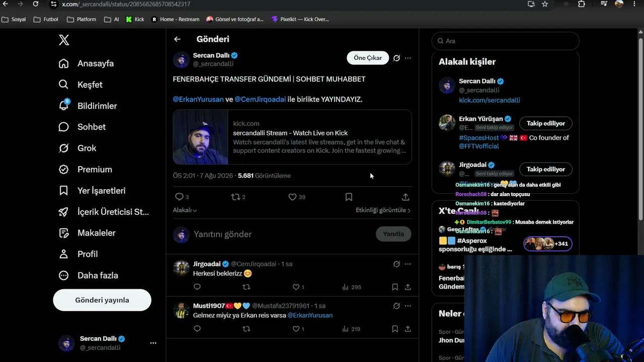This screenshot has width=644, height=362.
Task: Click the Grok icon on the main post
Action: pos(396,58)
